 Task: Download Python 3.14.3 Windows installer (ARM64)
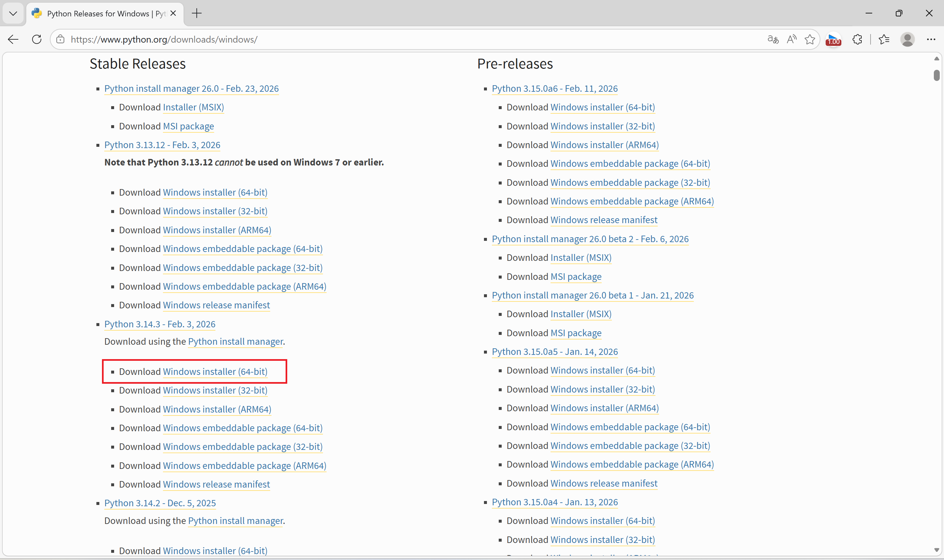tap(217, 410)
